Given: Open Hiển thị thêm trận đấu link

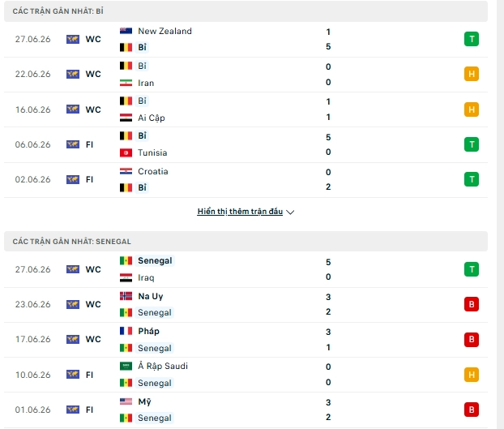Looking at the screenshot, I should (x=240, y=212).
